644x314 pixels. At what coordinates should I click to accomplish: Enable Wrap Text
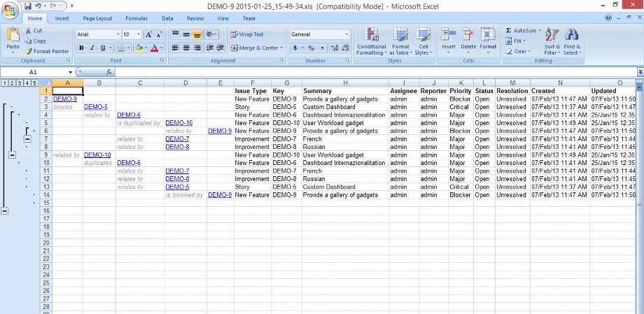[247, 34]
